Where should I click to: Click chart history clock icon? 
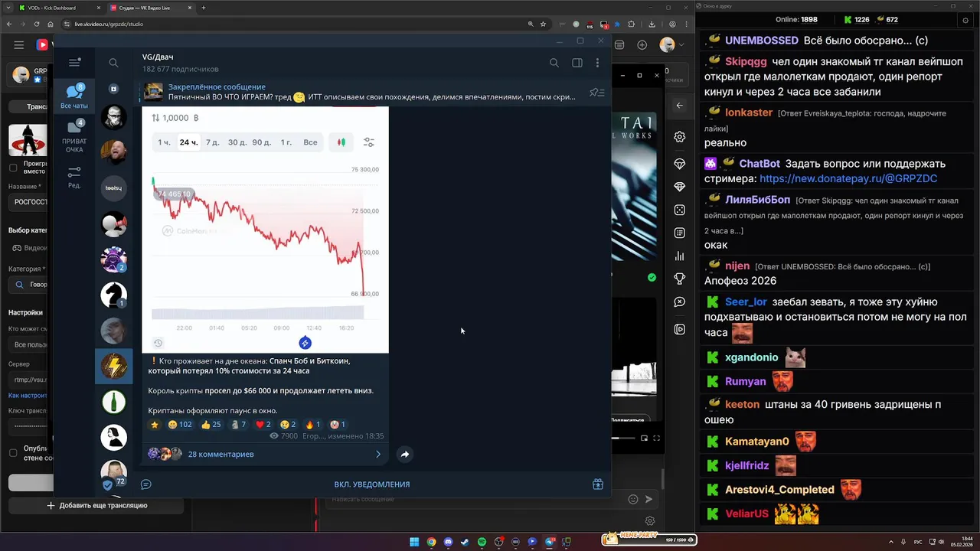pyautogui.click(x=158, y=343)
